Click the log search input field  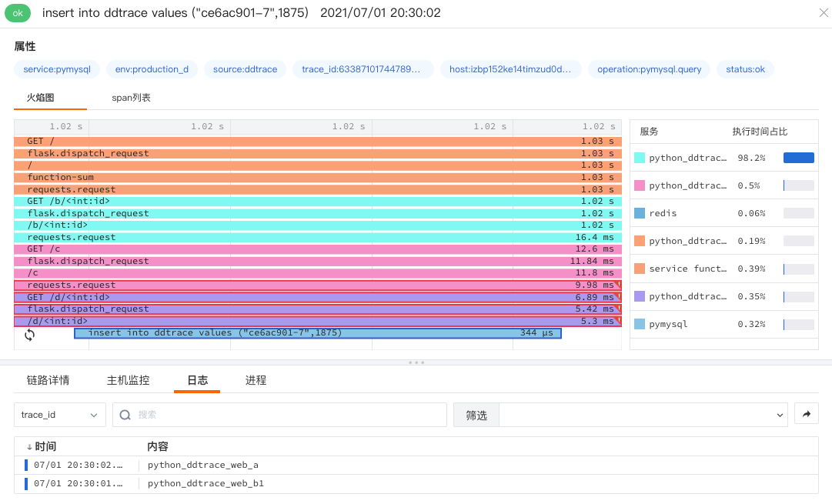(x=279, y=415)
